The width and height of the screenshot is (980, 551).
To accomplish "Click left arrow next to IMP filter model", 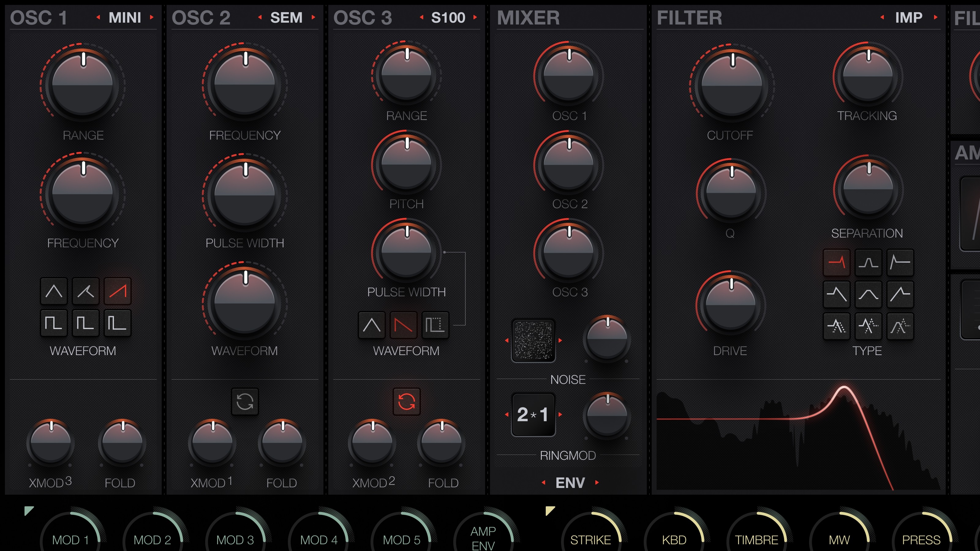I will (x=882, y=17).
